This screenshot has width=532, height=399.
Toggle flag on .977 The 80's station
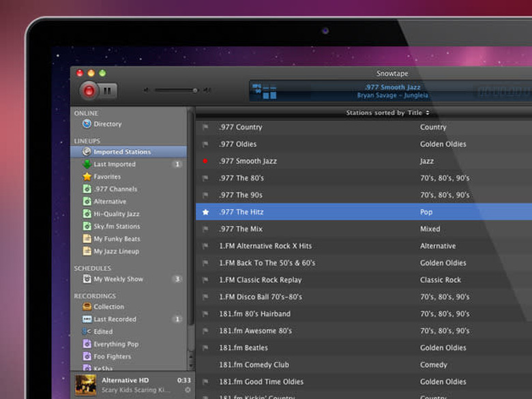205,178
